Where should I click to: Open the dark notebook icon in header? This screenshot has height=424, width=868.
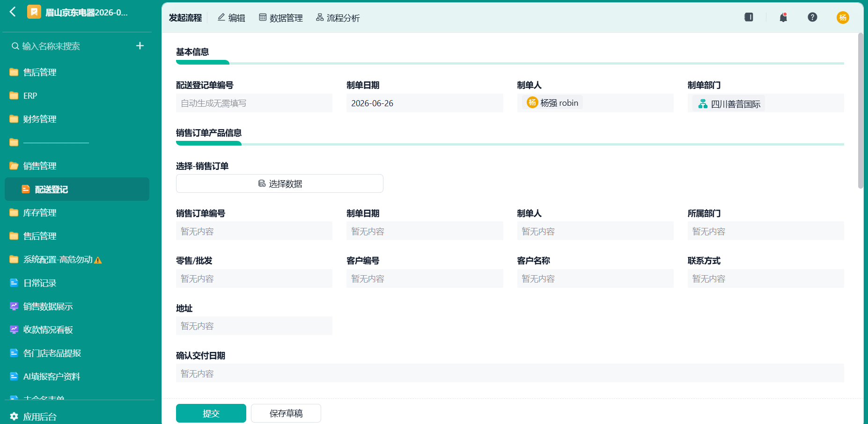point(749,17)
